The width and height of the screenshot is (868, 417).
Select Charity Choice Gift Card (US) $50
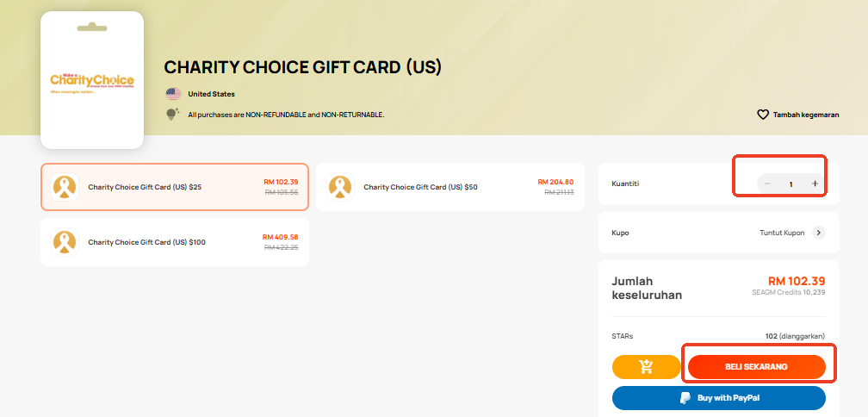[450, 187]
